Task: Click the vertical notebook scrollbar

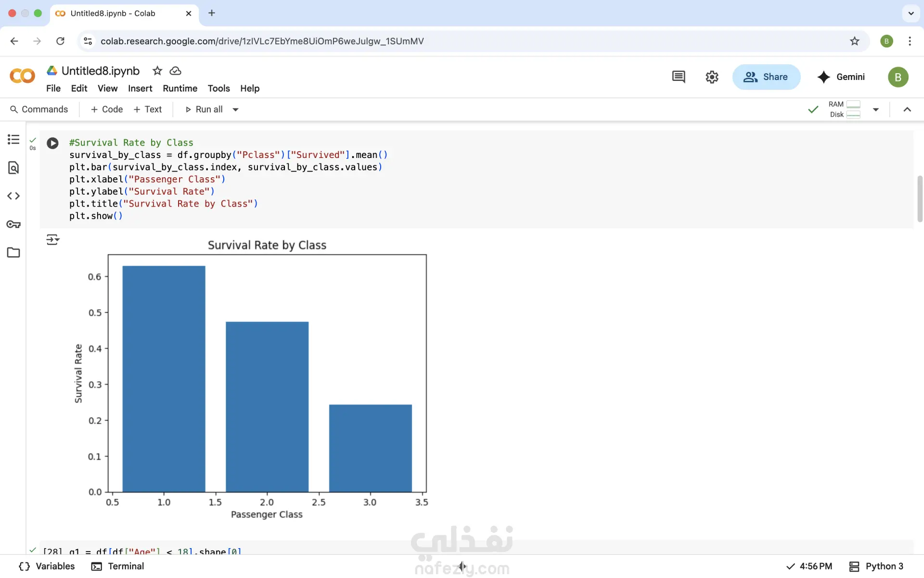Action: pos(920,198)
